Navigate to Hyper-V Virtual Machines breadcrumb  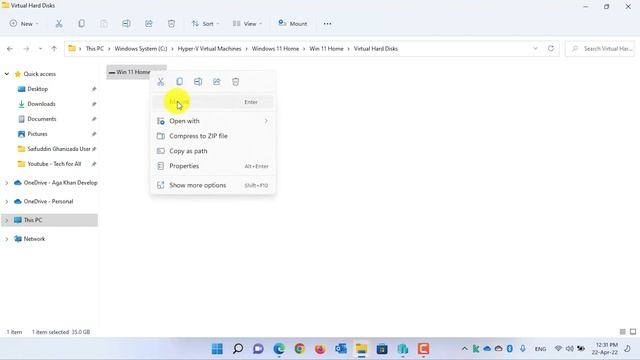coord(209,49)
